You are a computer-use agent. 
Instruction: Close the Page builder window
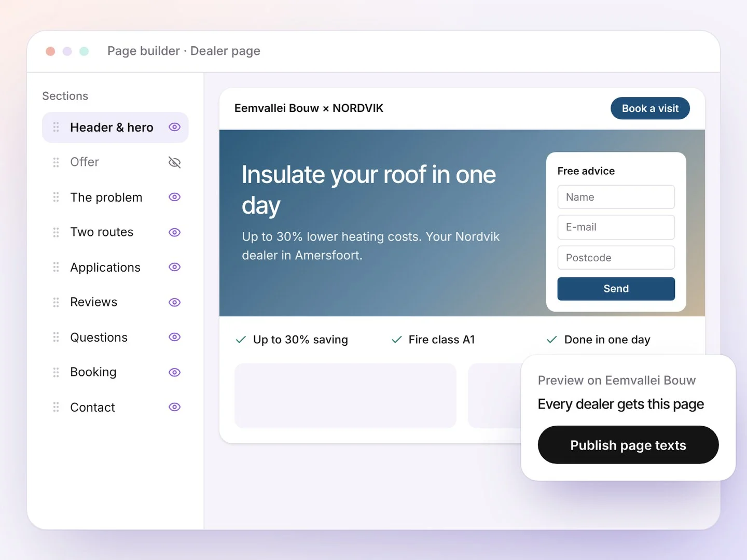tap(50, 51)
